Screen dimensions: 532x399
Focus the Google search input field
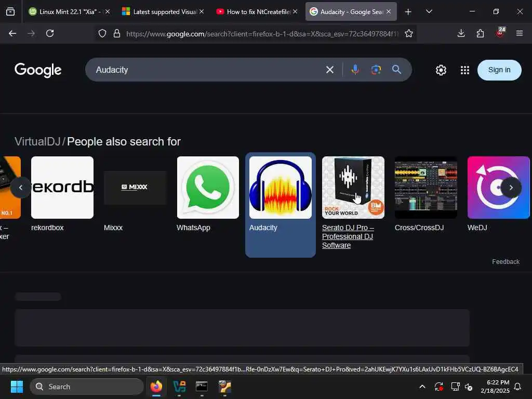click(207, 70)
